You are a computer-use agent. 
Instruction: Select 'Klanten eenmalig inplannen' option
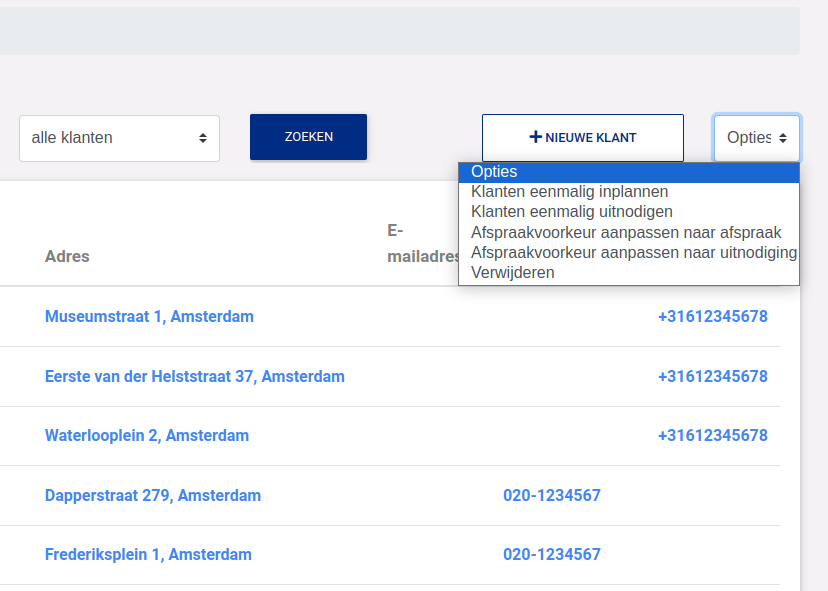[x=569, y=192]
